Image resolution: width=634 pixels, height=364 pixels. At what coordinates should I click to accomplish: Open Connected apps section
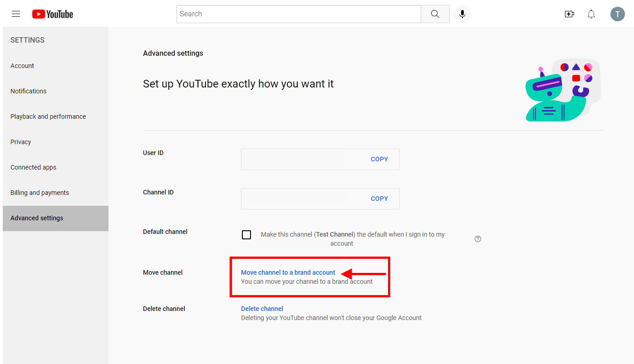point(55,167)
